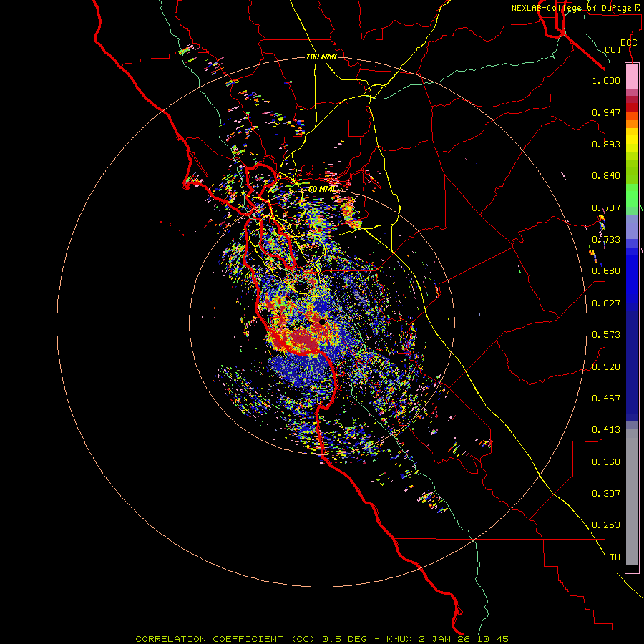Viewport: 644px width, 644px height.
Task: Click the 100 NMI range ring label
Action: (321, 57)
